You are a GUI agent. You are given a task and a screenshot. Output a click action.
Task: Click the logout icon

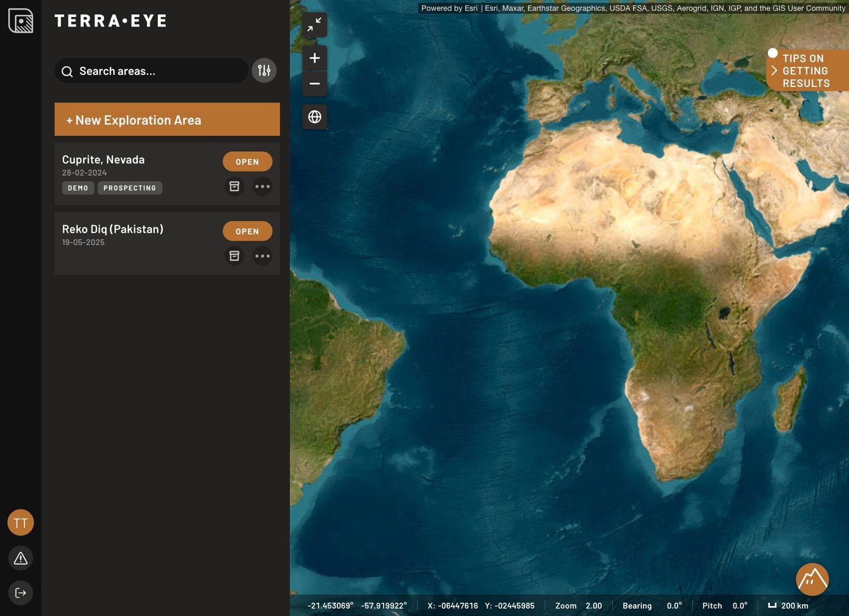[x=21, y=593]
